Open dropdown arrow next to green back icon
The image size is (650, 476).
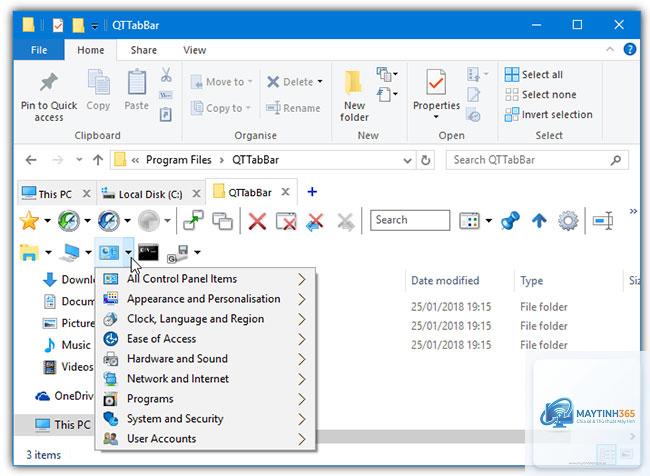click(87, 221)
